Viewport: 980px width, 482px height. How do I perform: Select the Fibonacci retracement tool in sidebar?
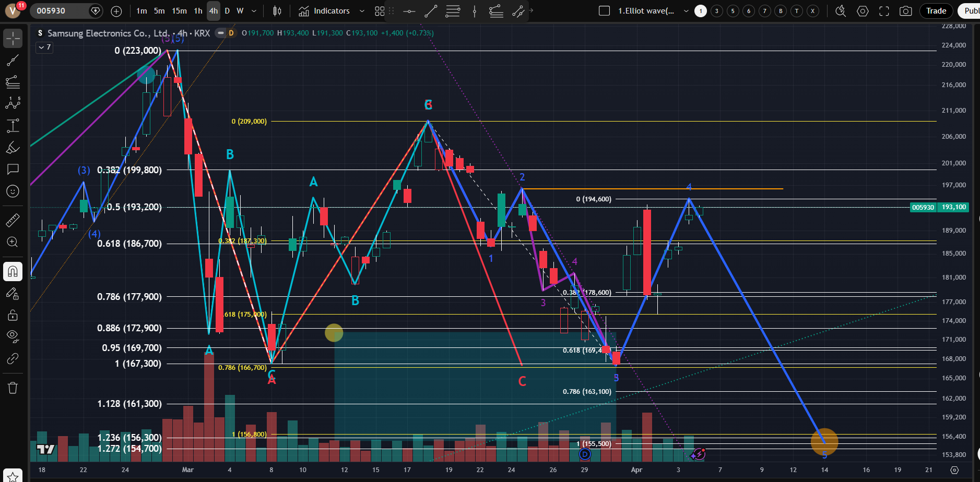pos(13,82)
